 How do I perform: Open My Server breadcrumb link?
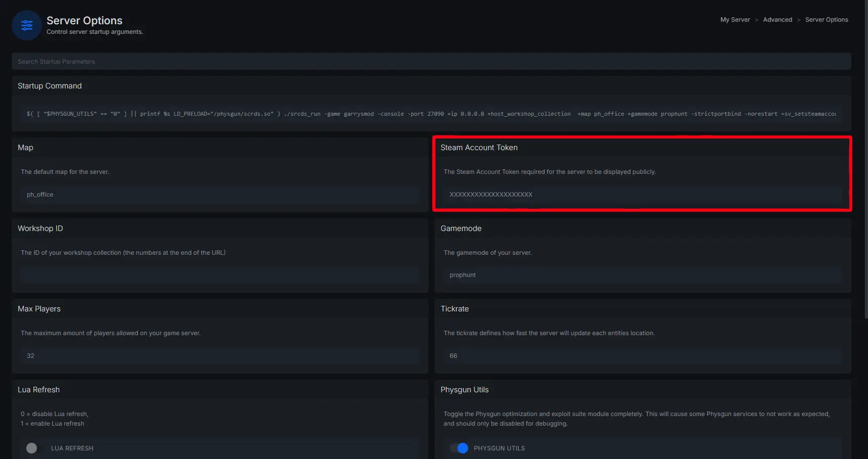(x=735, y=20)
